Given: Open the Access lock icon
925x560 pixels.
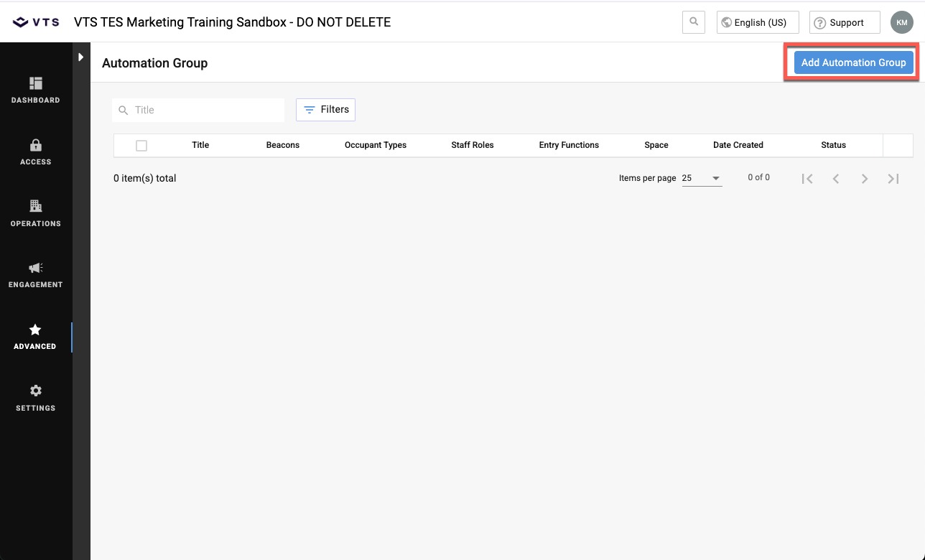Looking at the screenshot, I should (36, 146).
